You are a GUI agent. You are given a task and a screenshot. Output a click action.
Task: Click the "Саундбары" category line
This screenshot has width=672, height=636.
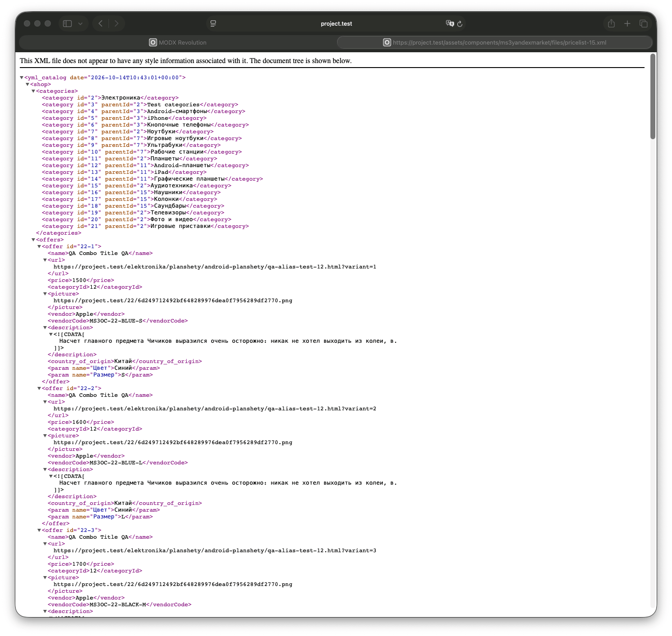133,206
